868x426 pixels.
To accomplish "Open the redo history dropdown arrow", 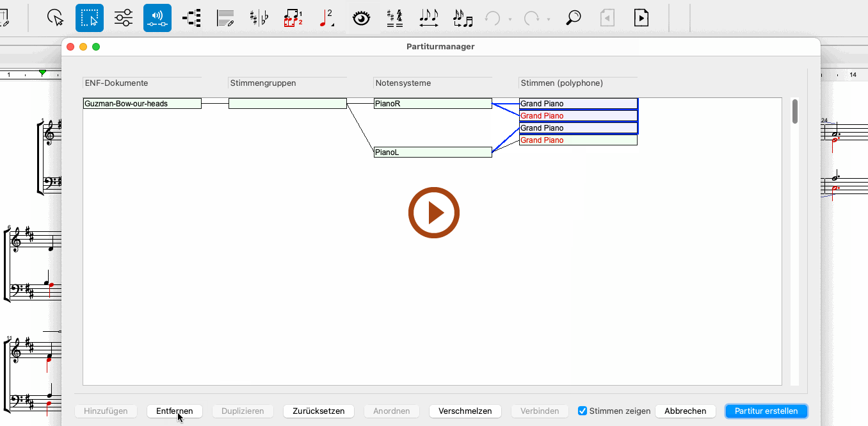I will 549,19.
